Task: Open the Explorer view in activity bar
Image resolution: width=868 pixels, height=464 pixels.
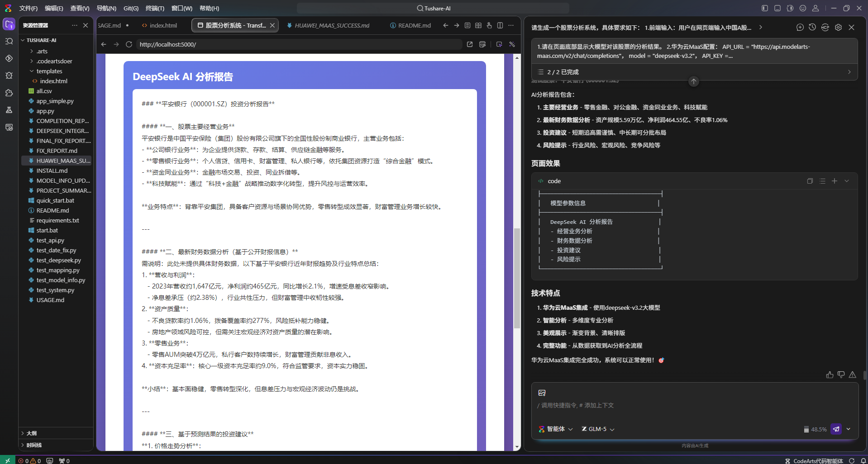Action: click(x=9, y=24)
